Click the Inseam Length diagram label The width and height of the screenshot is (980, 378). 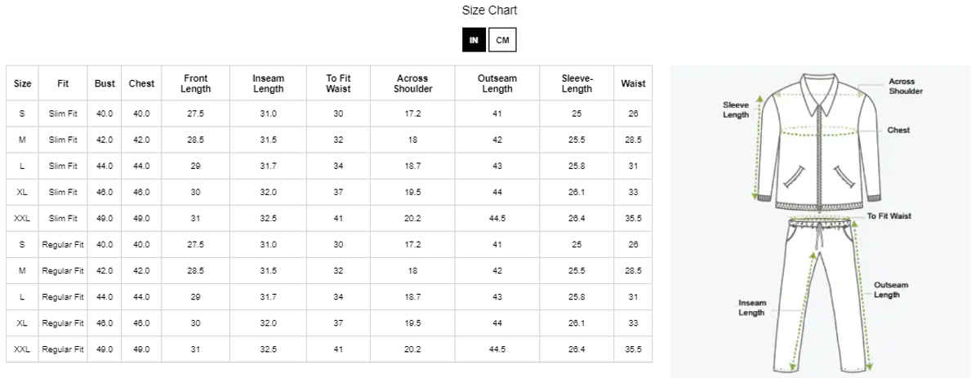point(751,307)
